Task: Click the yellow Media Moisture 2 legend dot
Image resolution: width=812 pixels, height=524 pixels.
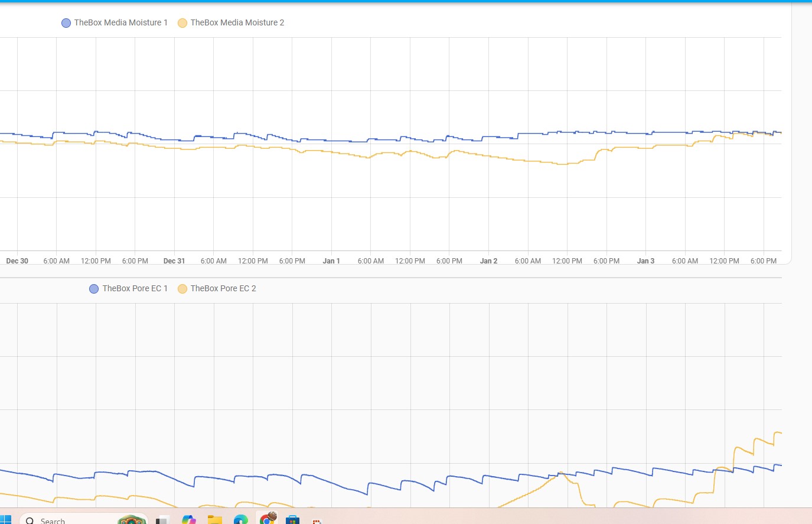Action: (x=182, y=23)
